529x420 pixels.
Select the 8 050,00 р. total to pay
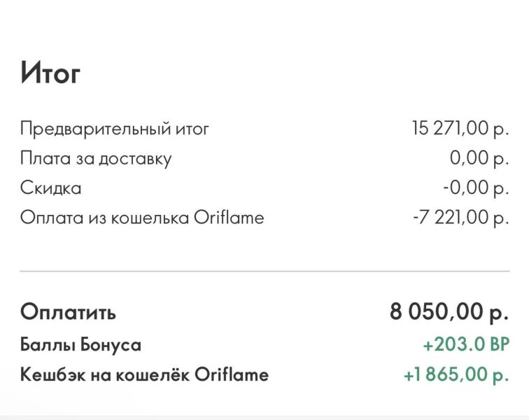(449, 312)
